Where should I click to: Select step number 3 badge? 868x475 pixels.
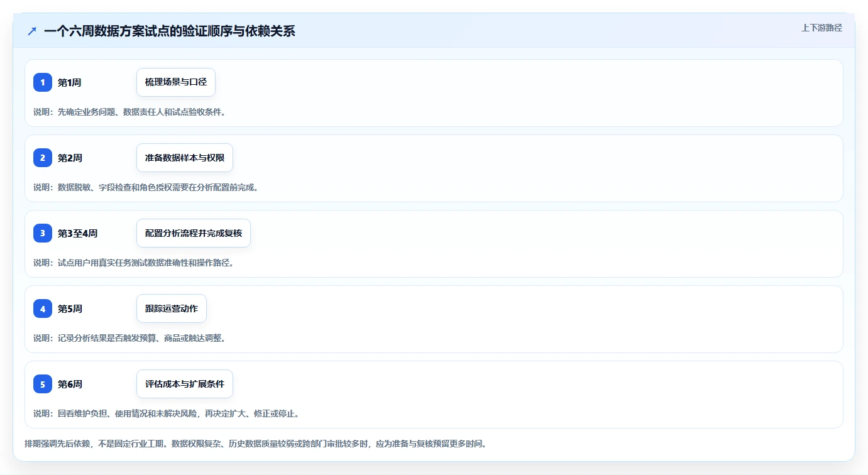point(43,233)
